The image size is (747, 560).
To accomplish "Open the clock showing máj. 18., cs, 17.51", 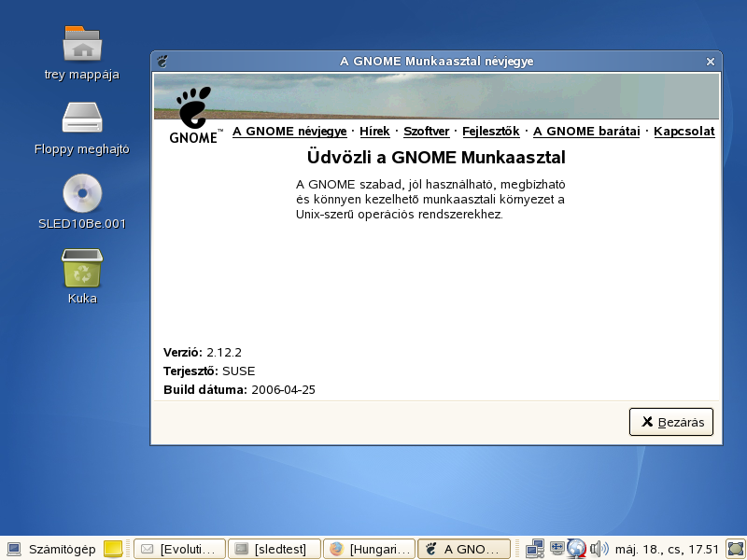I will [x=667, y=549].
